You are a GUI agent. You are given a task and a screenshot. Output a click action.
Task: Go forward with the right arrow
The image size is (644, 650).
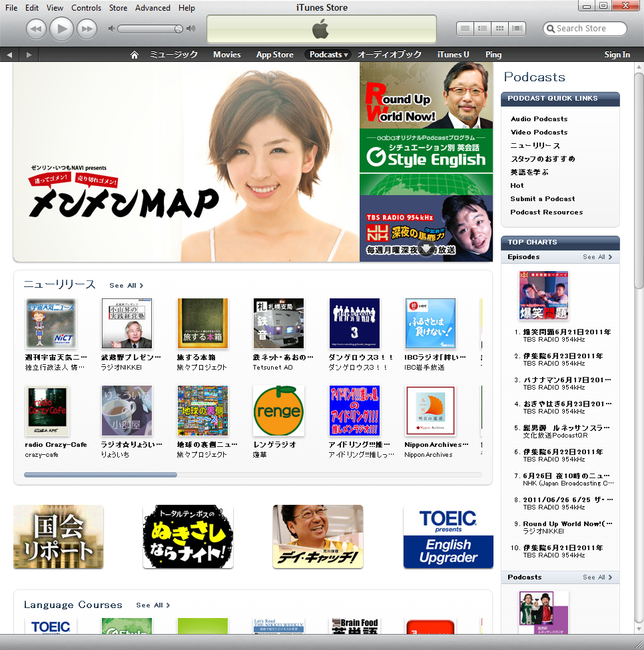[x=29, y=55]
